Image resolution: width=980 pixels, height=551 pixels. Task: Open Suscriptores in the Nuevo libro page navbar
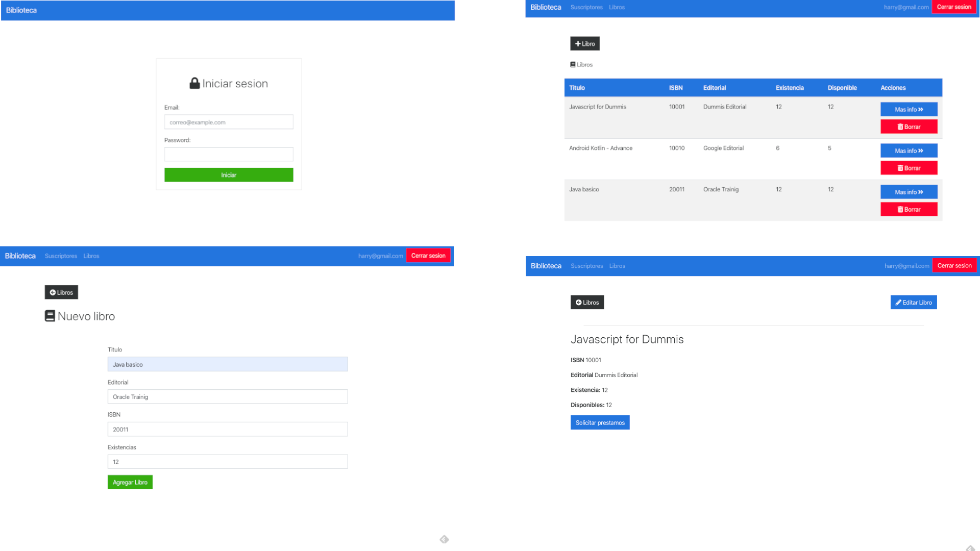(61, 256)
